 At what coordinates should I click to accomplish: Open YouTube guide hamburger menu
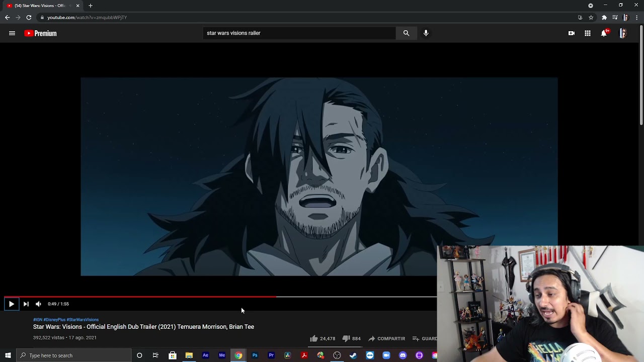point(12,33)
